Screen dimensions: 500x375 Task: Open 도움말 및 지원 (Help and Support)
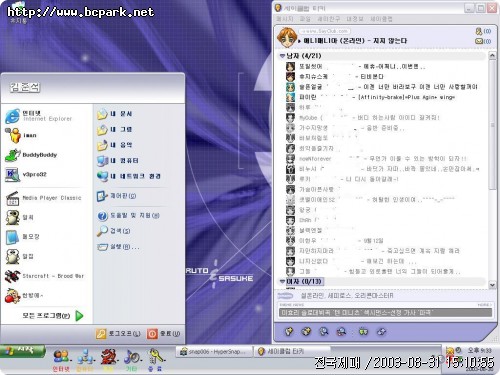128,216
